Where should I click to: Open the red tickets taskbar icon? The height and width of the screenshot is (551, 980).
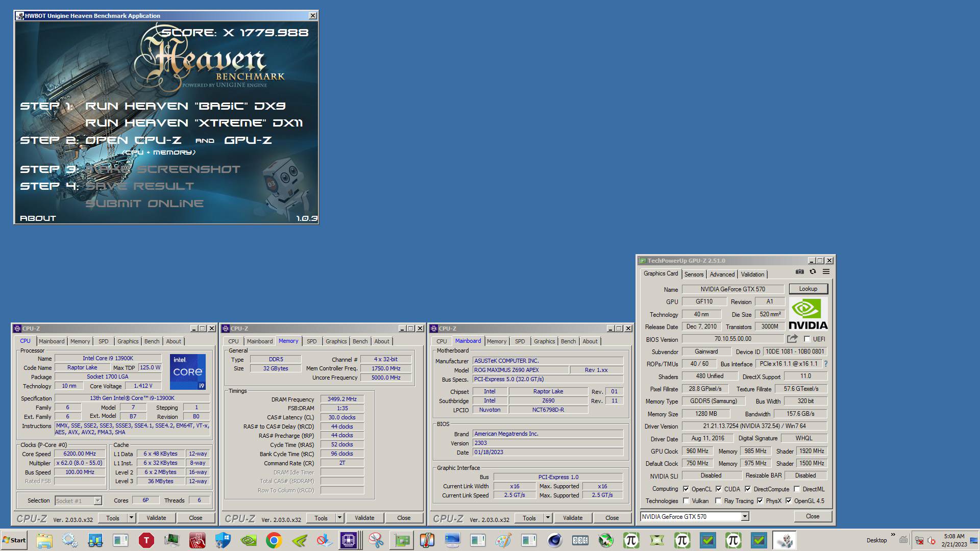point(197,540)
